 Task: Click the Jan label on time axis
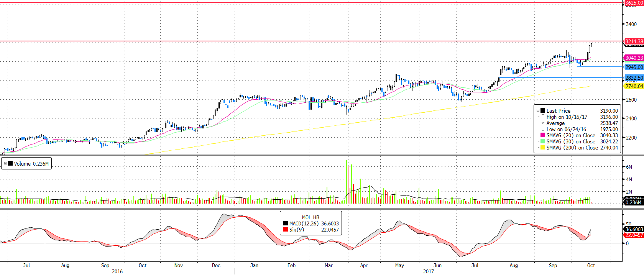click(254, 265)
